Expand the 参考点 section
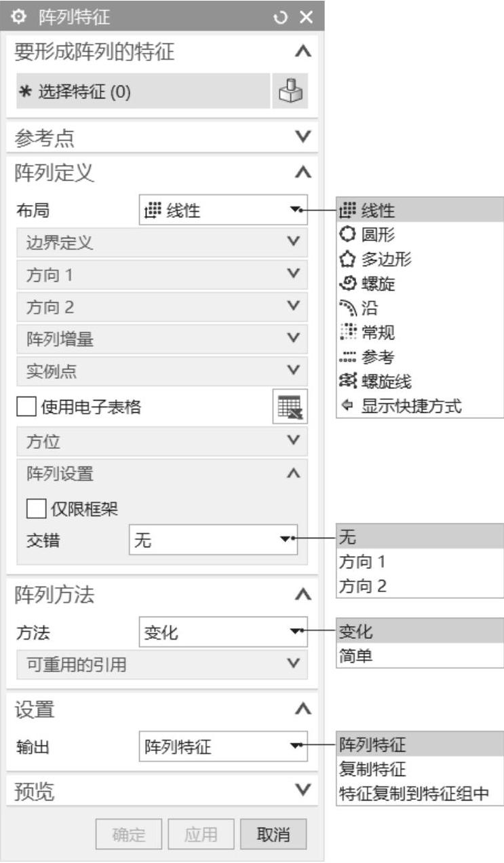 click(x=162, y=138)
